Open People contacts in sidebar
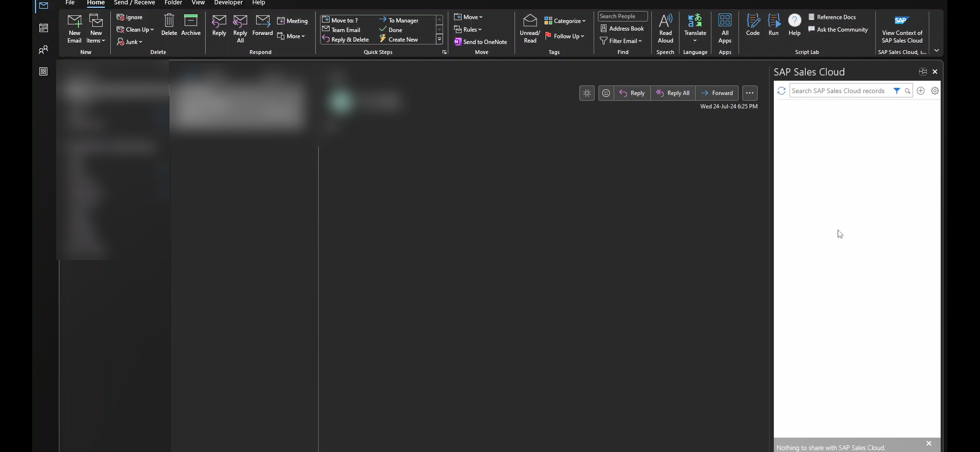Image resolution: width=980 pixels, height=452 pixels. tap(43, 50)
